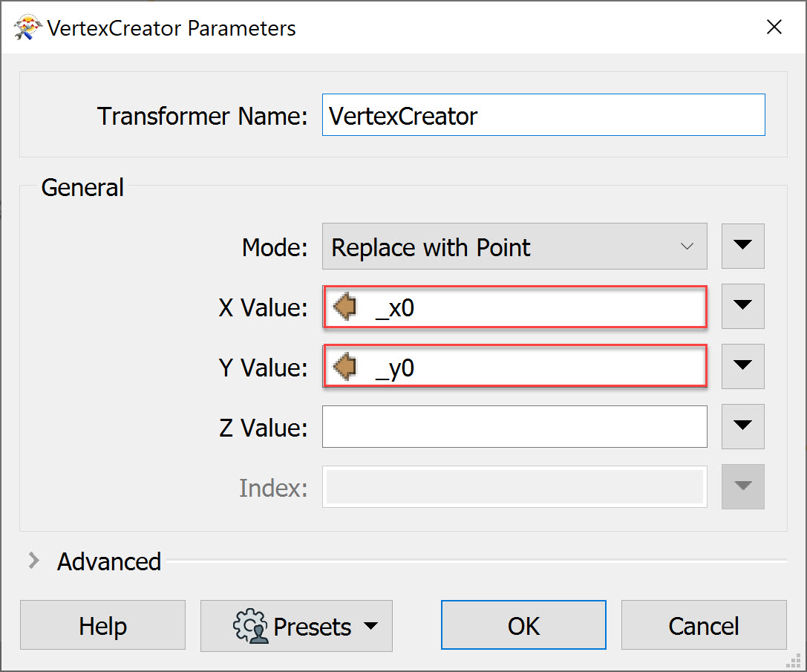
Task: Open the Z Value options arrow menu
Action: (x=742, y=426)
